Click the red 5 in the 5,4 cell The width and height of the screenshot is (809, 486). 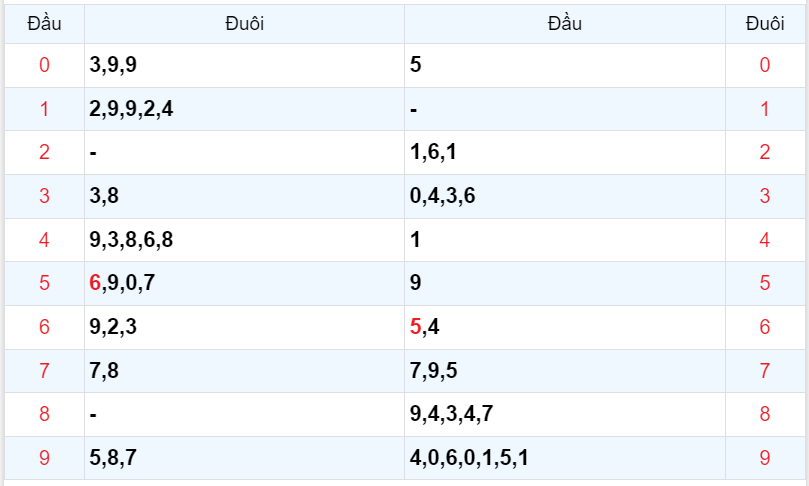pyautogui.click(x=416, y=327)
